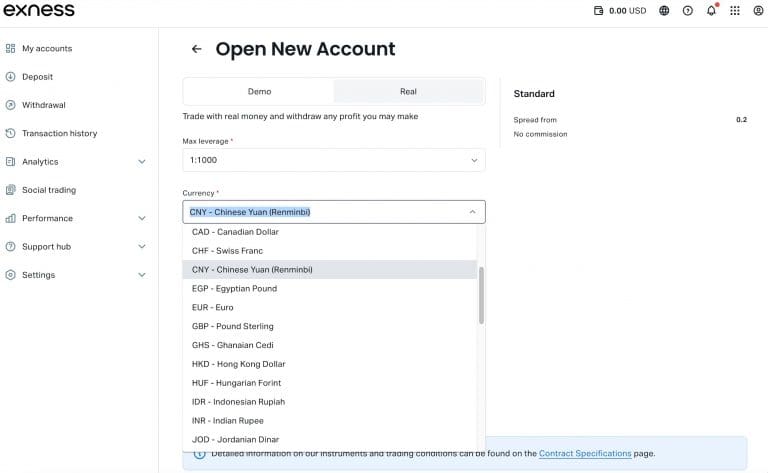Viewport: 768px width, 473px height.
Task: Click the Social trading sidebar icon
Action: point(10,190)
